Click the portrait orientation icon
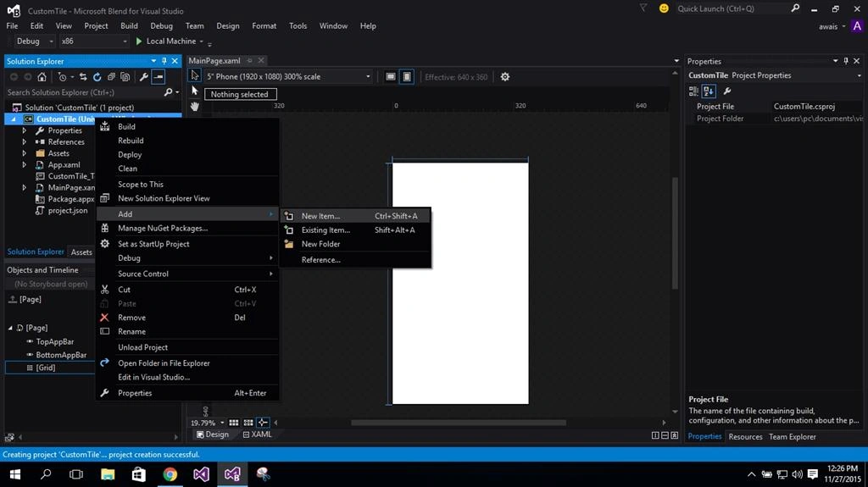Screen dimensions: 868x487 (407, 77)
